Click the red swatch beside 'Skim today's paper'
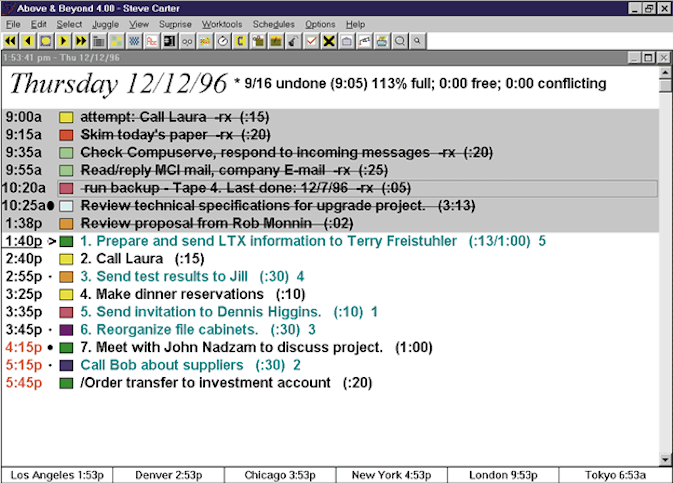Screen dimensions: 673x483 tap(67, 134)
